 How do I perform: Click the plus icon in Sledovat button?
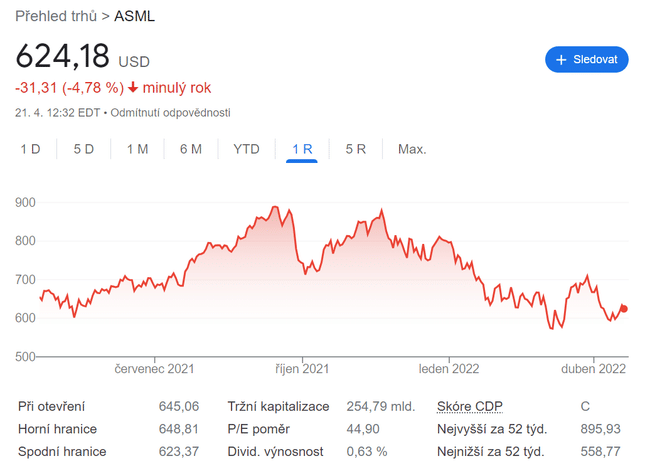click(561, 60)
